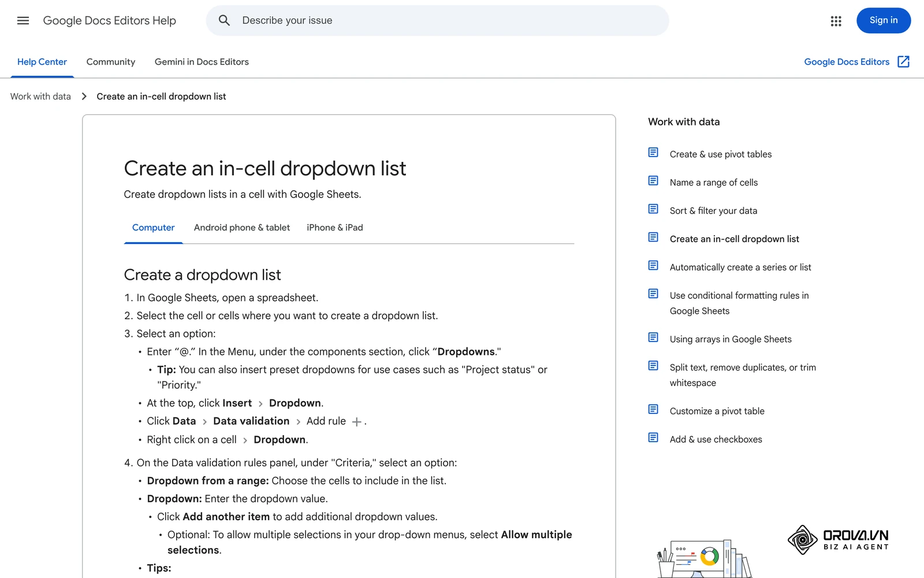Click the article icon beside Add & use checkboxes

(x=653, y=438)
